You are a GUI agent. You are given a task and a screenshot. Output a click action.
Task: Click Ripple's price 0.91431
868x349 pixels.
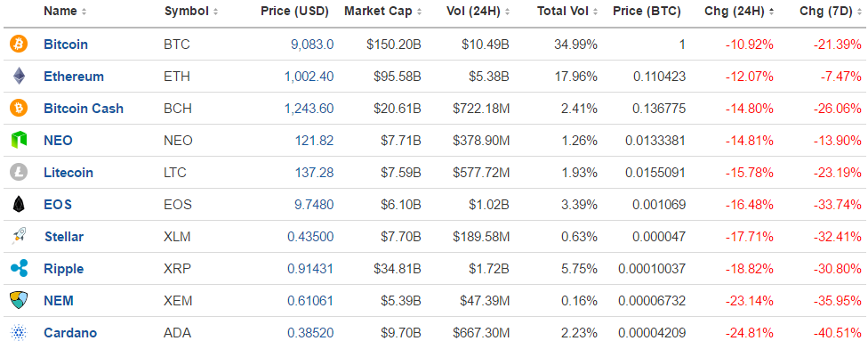(x=310, y=269)
